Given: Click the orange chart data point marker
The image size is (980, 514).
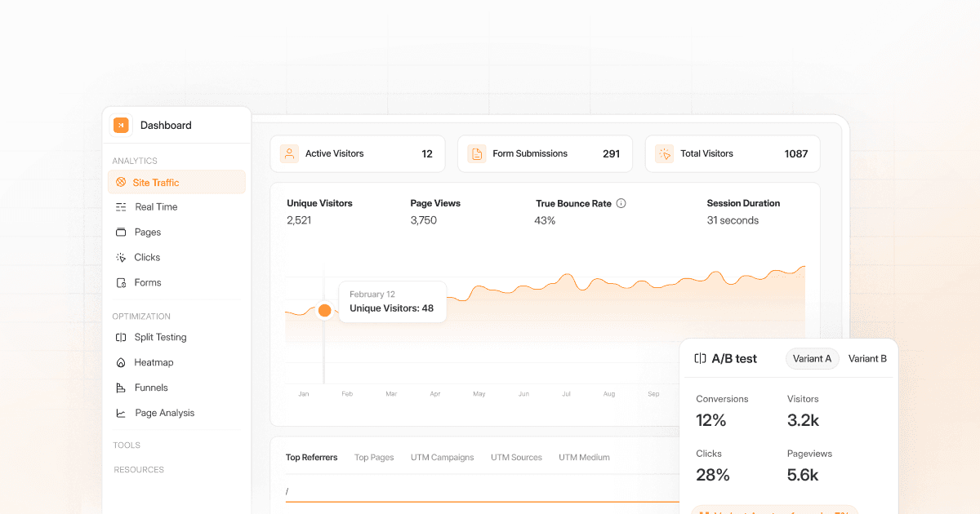Looking at the screenshot, I should tap(324, 310).
